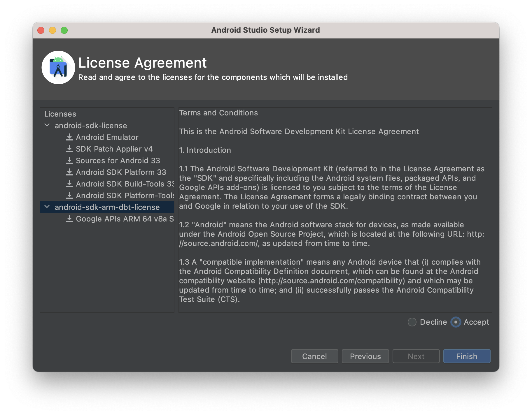Click the download icon beside Android Emulator
This screenshot has width=532, height=415.
click(x=69, y=137)
